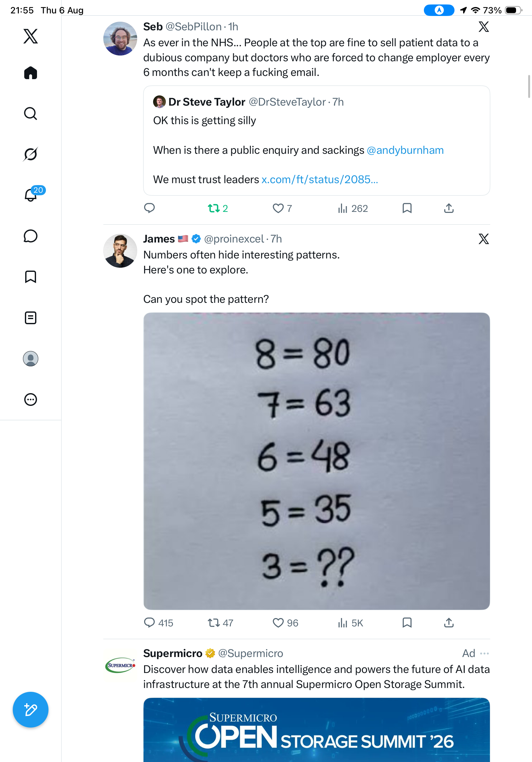Undo repost on Seb's post
532x762 pixels.
click(218, 208)
